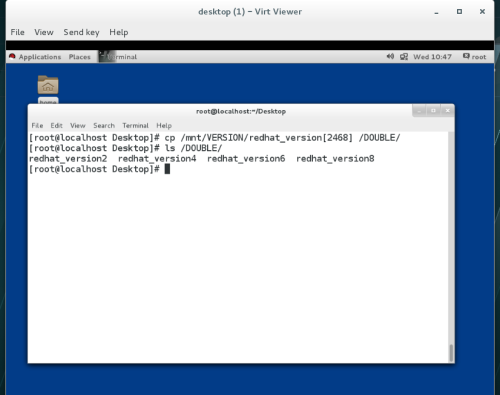
Task: Open the Wed 10:47 clock
Action: click(x=432, y=57)
